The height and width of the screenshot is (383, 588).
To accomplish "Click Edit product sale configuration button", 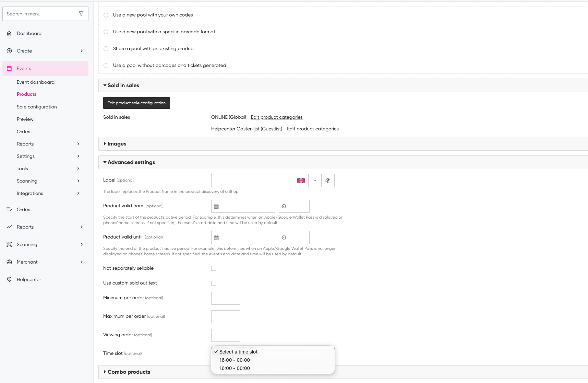I will pyautogui.click(x=136, y=103).
